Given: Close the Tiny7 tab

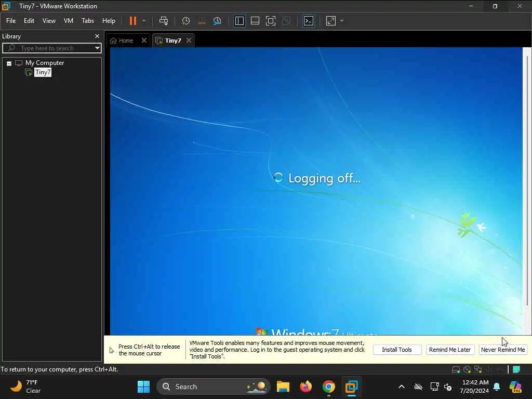Looking at the screenshot, I should tap(189, 41).
